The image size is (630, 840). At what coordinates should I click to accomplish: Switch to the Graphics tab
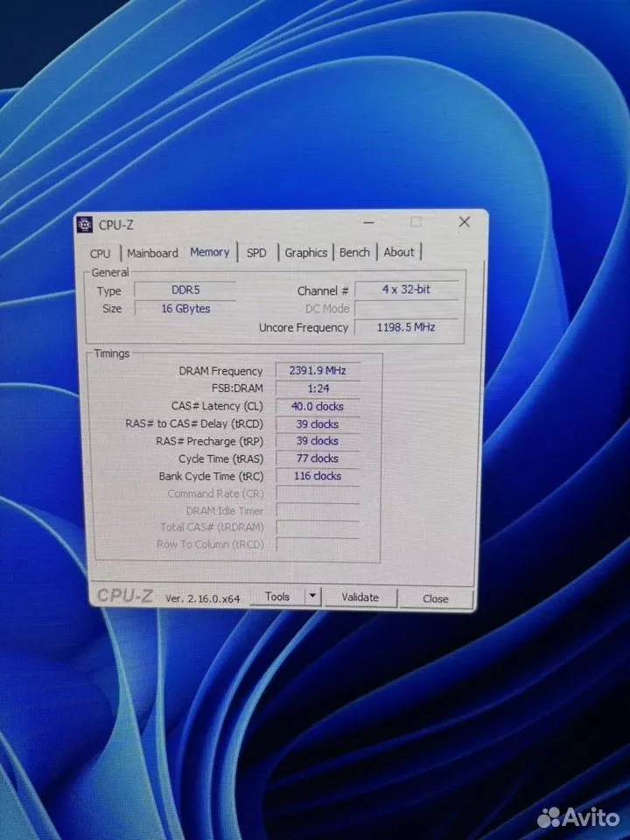[306, 252]
